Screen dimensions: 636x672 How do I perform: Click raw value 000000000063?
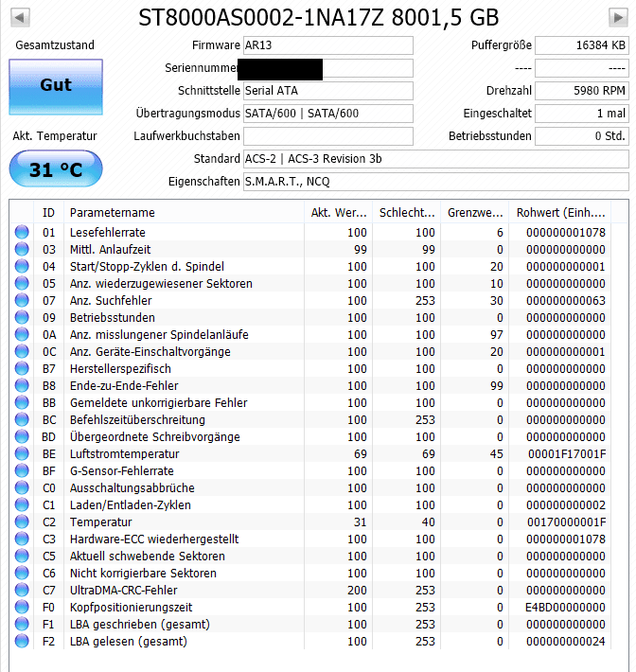(566, 300)
